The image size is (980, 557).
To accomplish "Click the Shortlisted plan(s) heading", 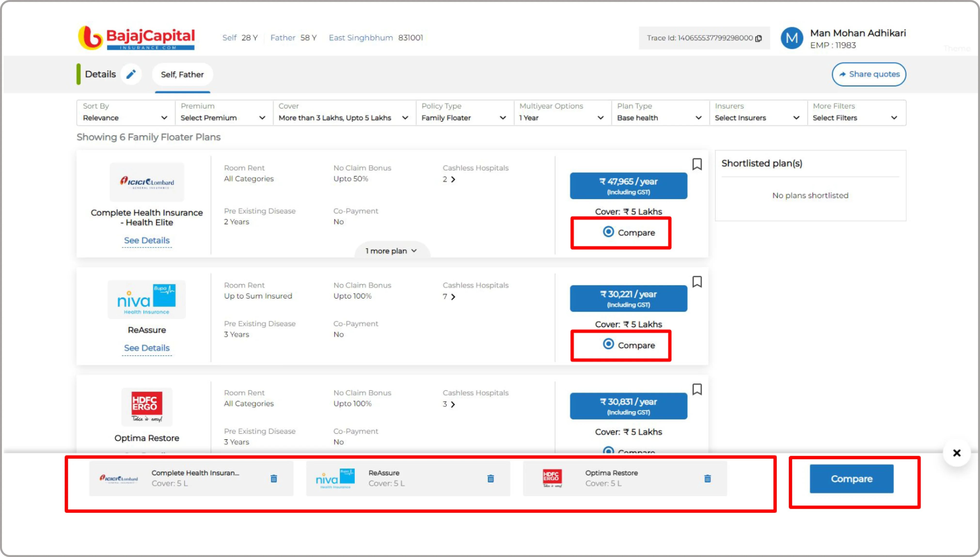I will [762, 163].
